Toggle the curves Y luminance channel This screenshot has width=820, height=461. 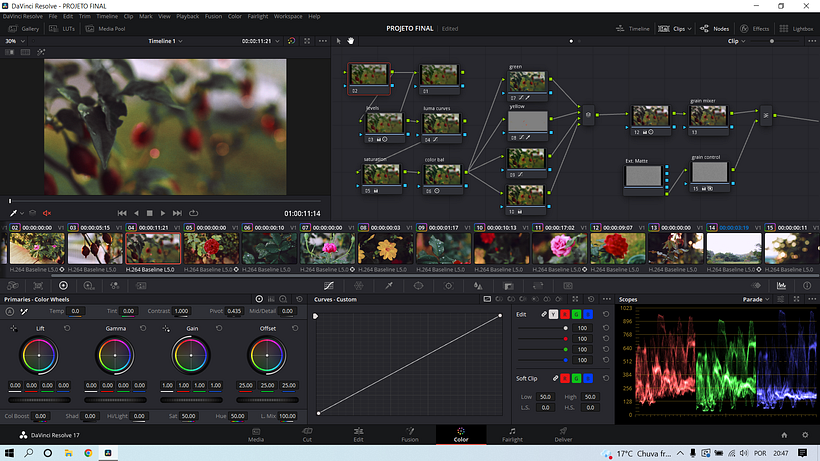pyautogui.click(x=553, y=314)
